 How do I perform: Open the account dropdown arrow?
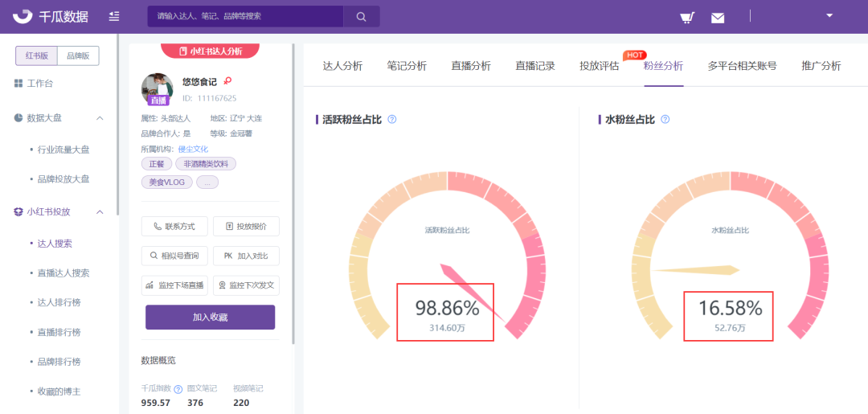click(829, 15)
